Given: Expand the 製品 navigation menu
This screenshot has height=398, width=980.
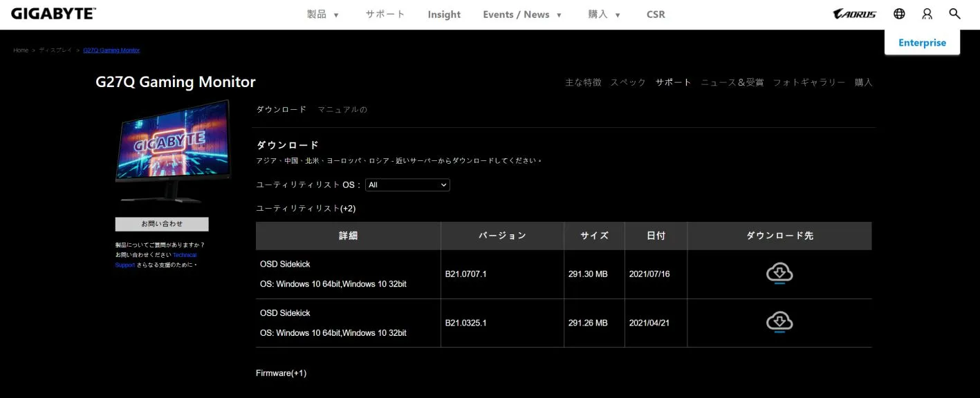Looking at the screenshot, I should pyautogui.click(x=323, y=15).
